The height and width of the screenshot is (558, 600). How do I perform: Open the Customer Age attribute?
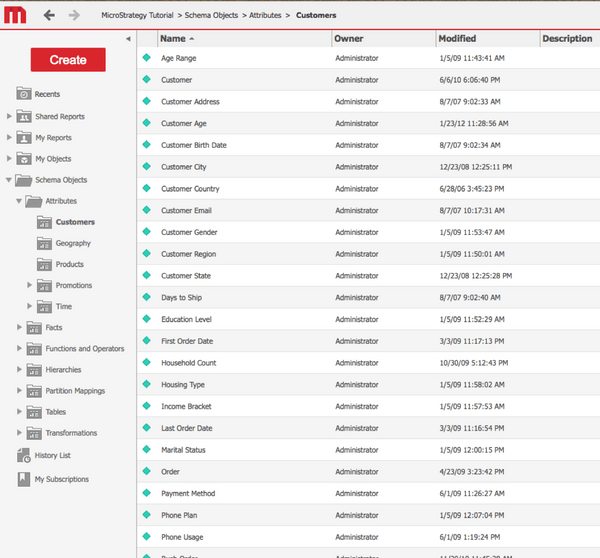tap(184, 123)
